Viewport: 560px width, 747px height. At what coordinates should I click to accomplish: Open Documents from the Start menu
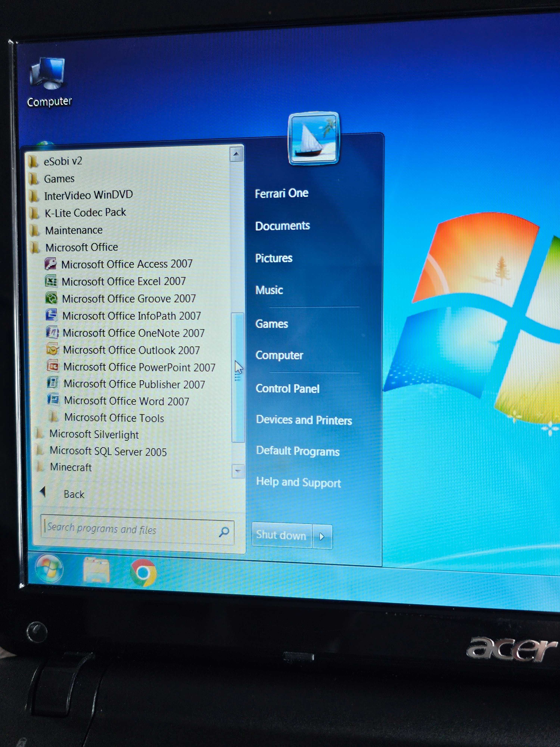pos(283,226)
